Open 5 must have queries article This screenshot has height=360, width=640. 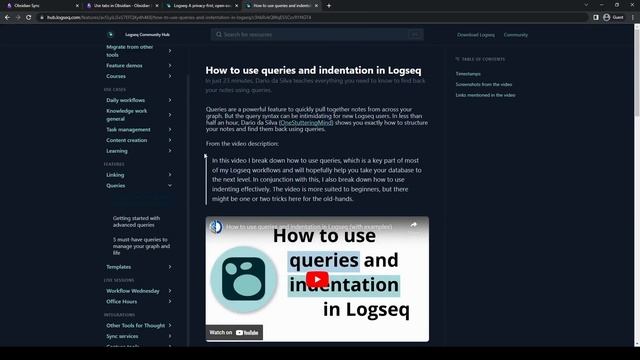(141, 246)
